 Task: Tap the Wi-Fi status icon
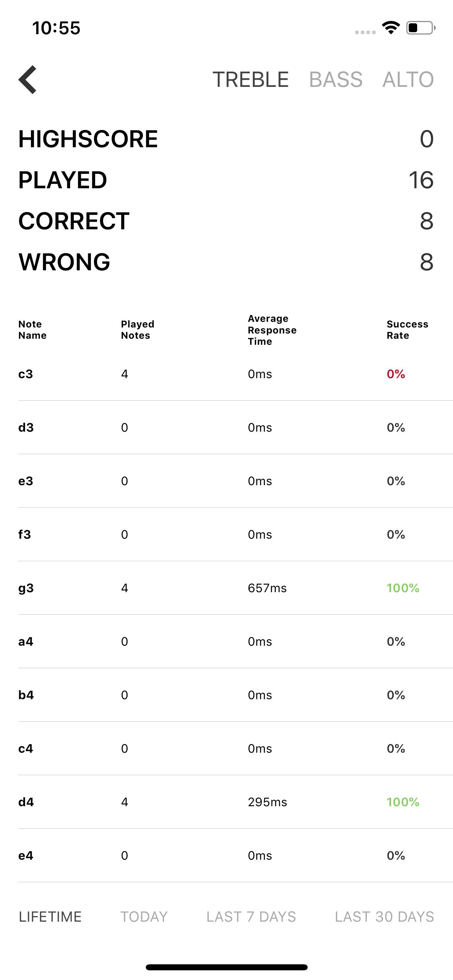(x=391, y=28)
